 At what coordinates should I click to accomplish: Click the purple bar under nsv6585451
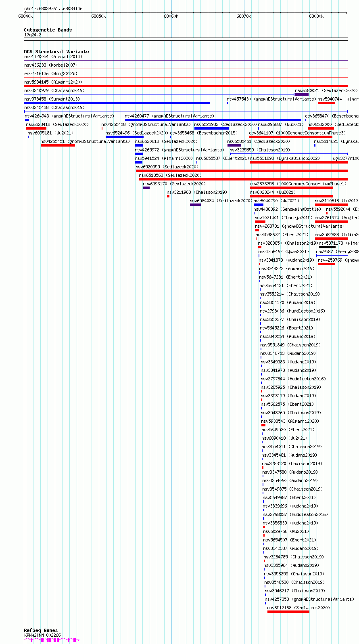[x=234, y=145]
